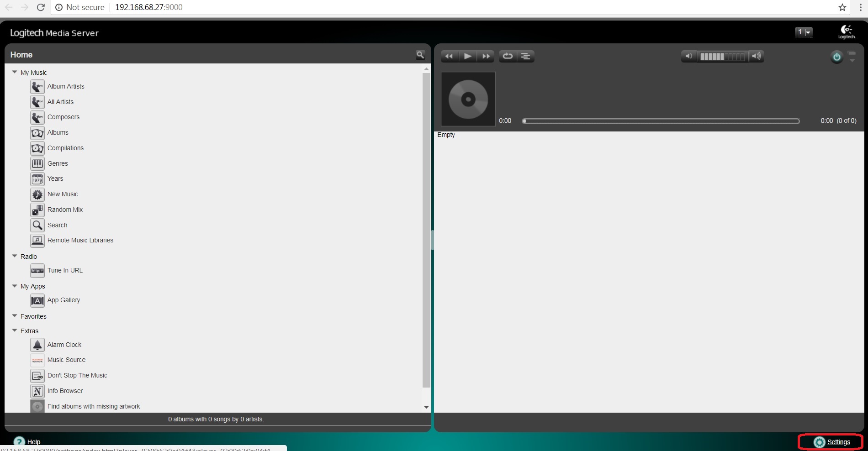Open the Help link
This screenshot has width=868, height=451.
(34, 442)
